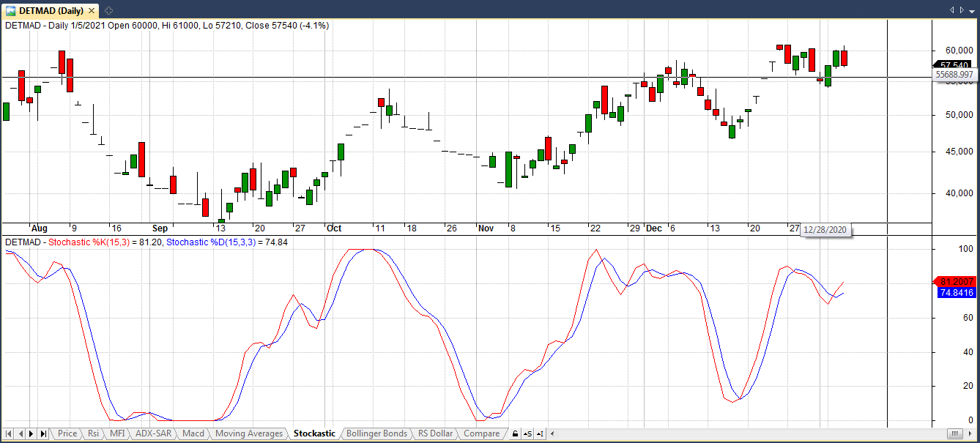Toggle the chart sheet lock icon
Image resolution: width=980 pixels, height=443 pixels.
515,434
